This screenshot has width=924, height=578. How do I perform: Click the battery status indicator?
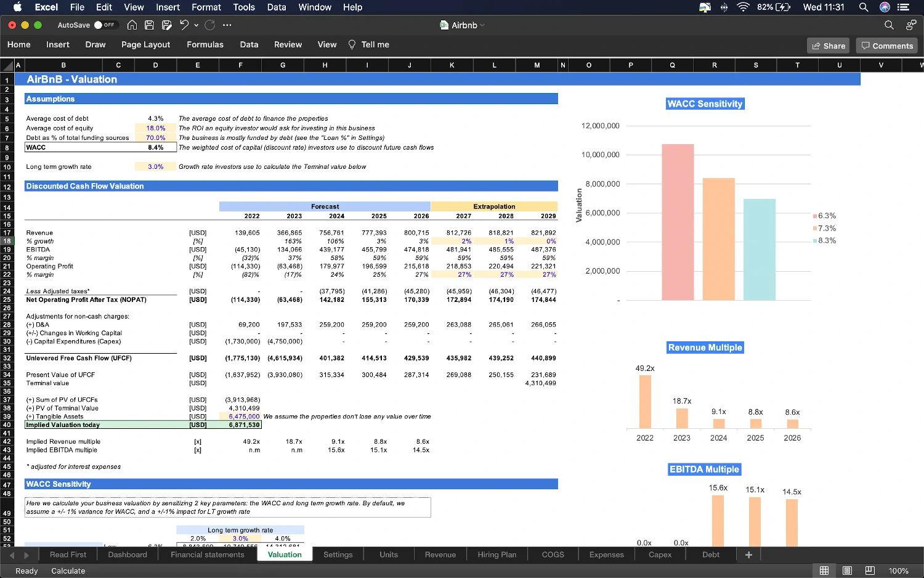[x=774, y=7]
